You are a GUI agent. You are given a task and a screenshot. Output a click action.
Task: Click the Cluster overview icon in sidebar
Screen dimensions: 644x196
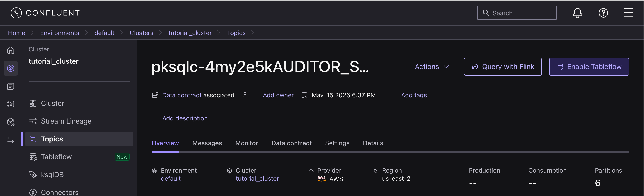[33, 103]
